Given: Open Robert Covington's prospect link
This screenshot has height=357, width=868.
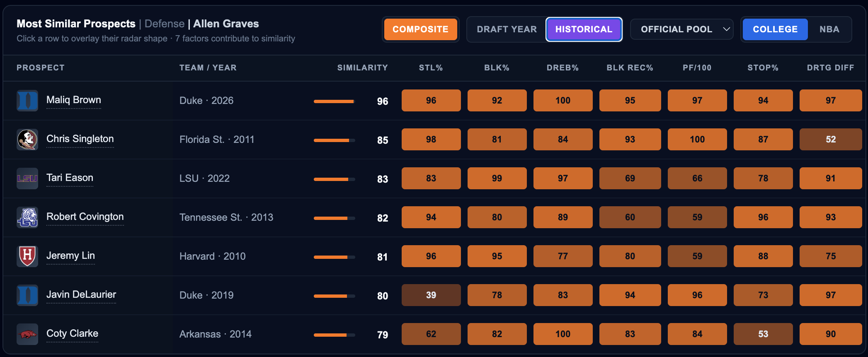Looking at the screenshot, I should (x=85, y=217).
